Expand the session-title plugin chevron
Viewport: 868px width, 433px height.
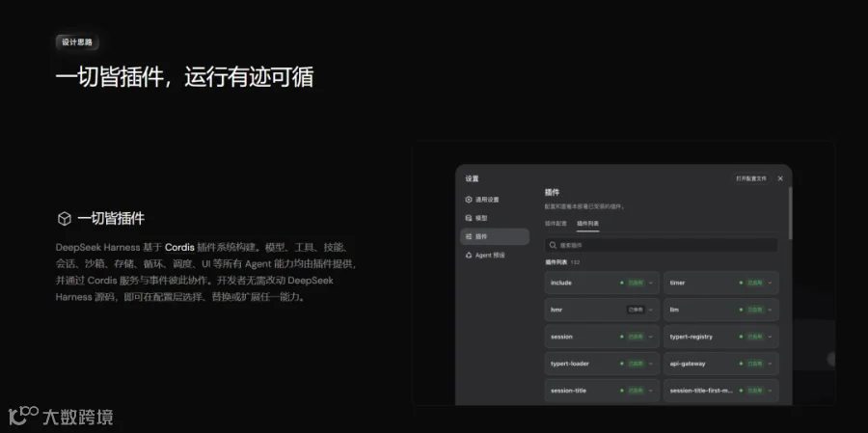click(x=650, y=391)
